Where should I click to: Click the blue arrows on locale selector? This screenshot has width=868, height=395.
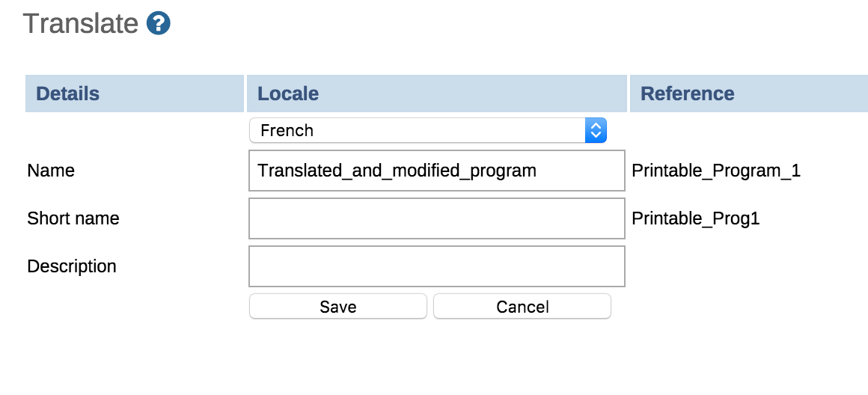[x=596, y=130]
